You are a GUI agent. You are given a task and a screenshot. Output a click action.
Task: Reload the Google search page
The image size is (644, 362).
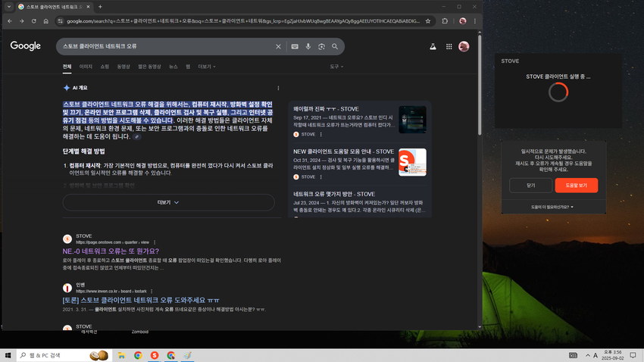[x=33, y=21]
